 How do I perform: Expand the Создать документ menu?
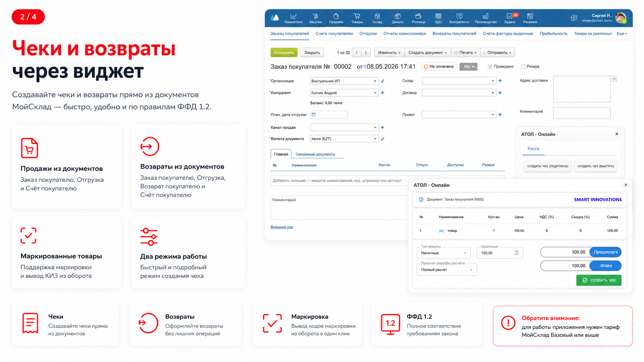coord(428,53)
